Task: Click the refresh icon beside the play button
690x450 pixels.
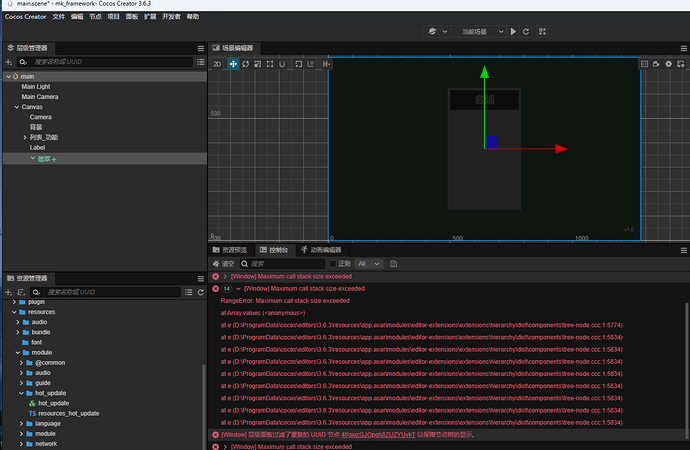Action: [x=527, y=32]
